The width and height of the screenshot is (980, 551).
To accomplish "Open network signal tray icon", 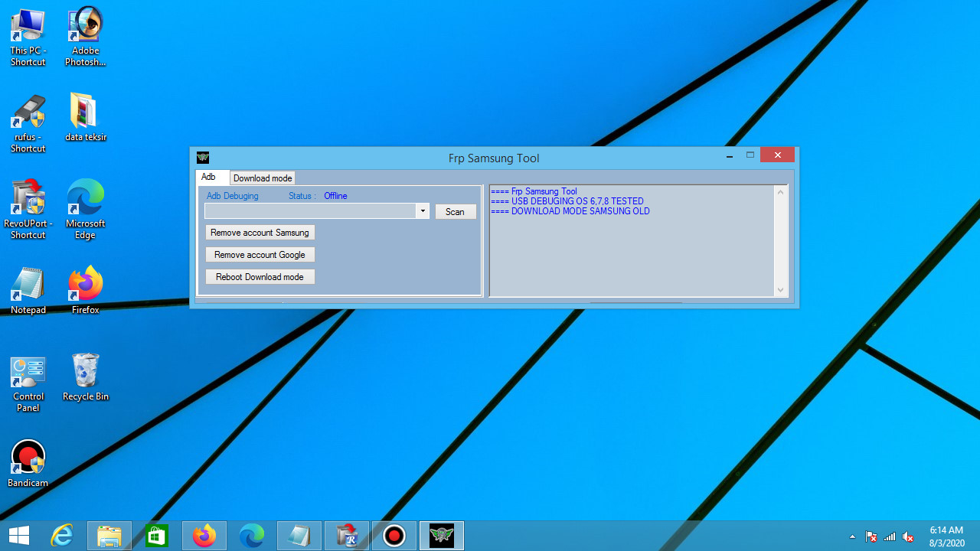I will click(890, 536).
